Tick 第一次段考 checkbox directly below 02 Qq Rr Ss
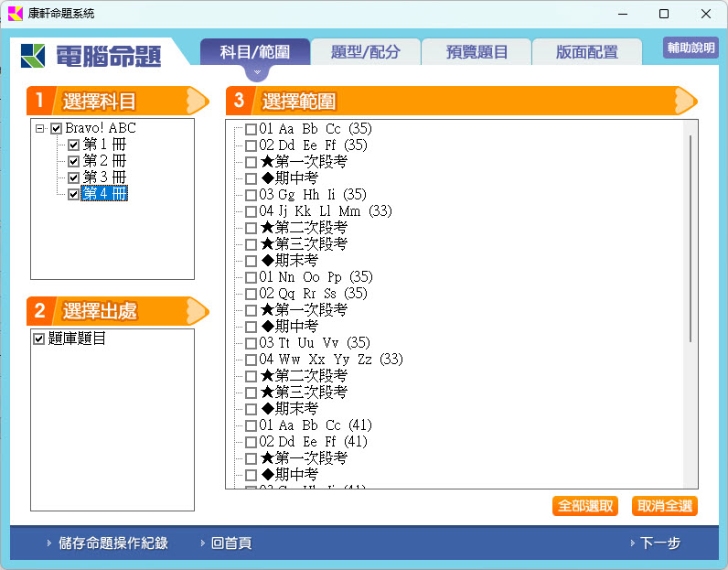This screenshot has width=728, height=570. tap(251, 310)
